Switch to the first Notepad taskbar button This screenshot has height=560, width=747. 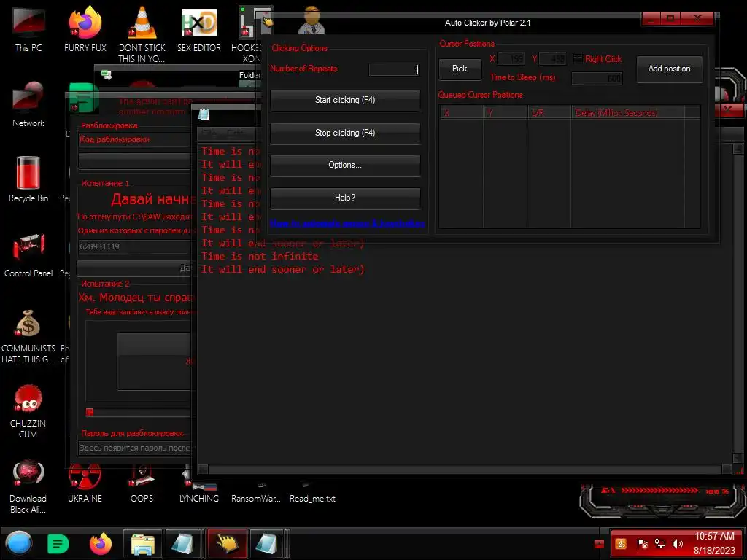point(183,544)
